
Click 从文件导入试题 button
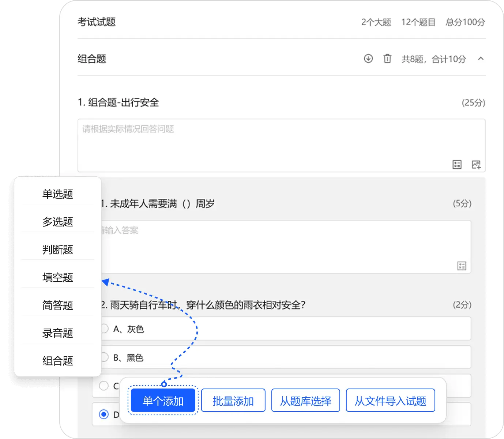(391, 401)
